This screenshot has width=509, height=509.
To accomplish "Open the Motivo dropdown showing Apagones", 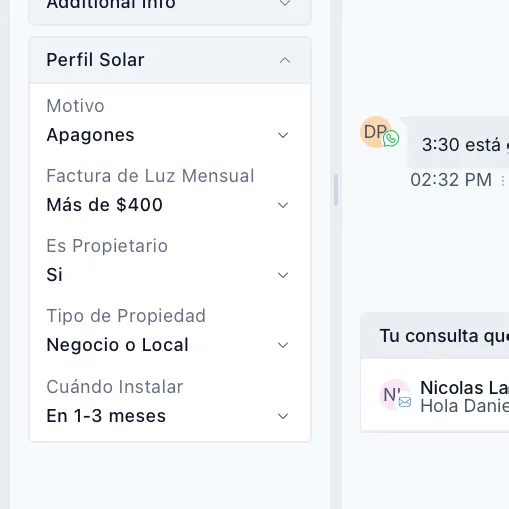I will tap(168, 135).
